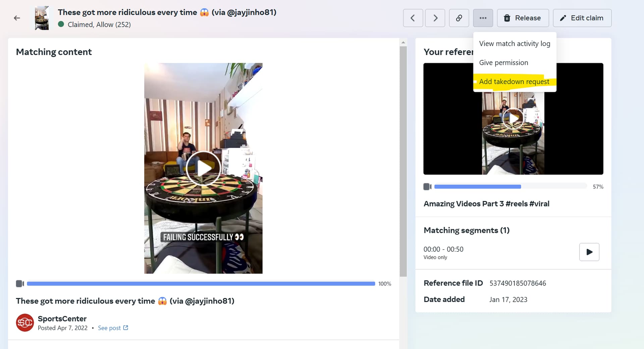Select Give permission menu item

pyautogui.click(x=503, y=63)
